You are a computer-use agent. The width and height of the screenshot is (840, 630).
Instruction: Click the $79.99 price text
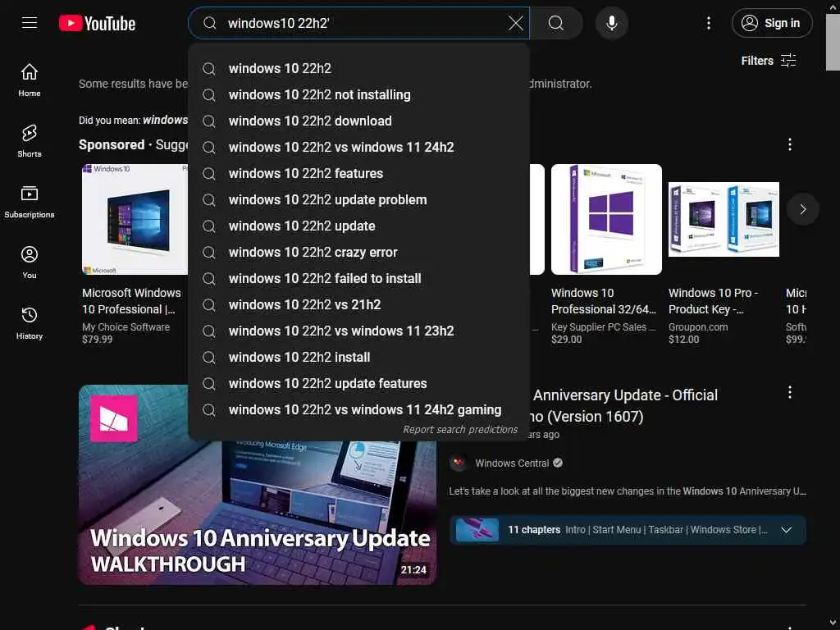click(x=97, y=339)
